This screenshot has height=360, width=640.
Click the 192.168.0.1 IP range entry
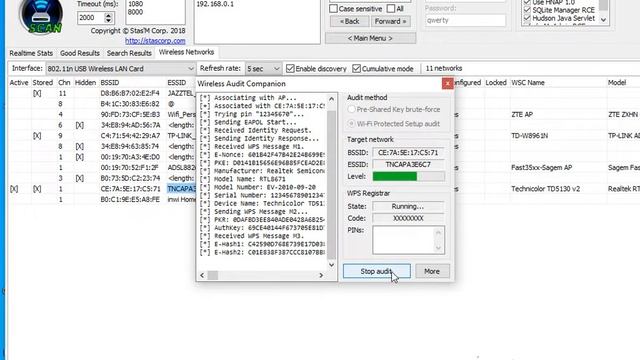coord(215,4)
